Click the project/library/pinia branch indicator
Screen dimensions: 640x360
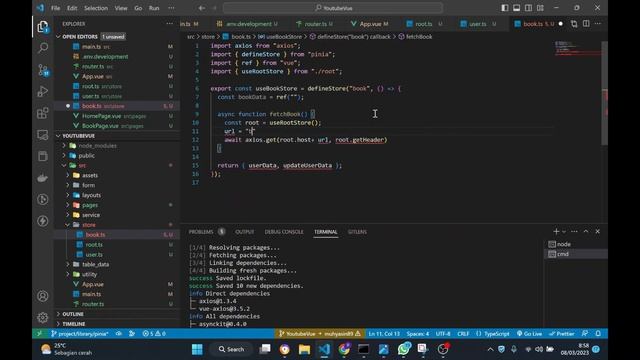tap(80, 333)
